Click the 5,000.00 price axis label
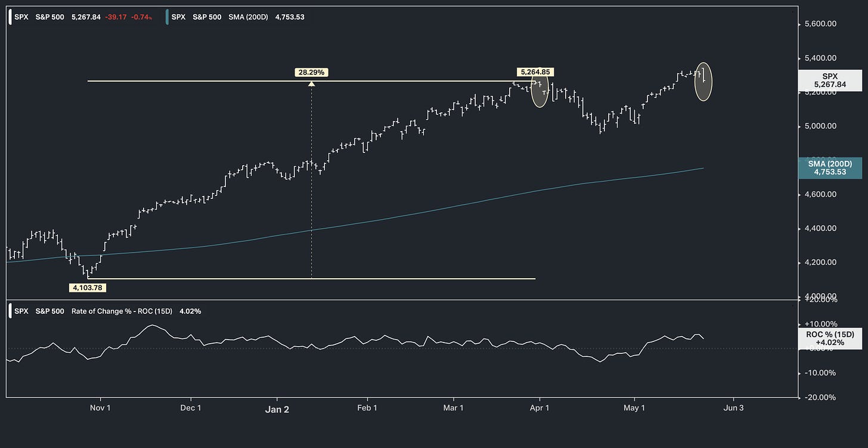Image resolution: width=868 pixels, height=448 pixels. [820, 126]
